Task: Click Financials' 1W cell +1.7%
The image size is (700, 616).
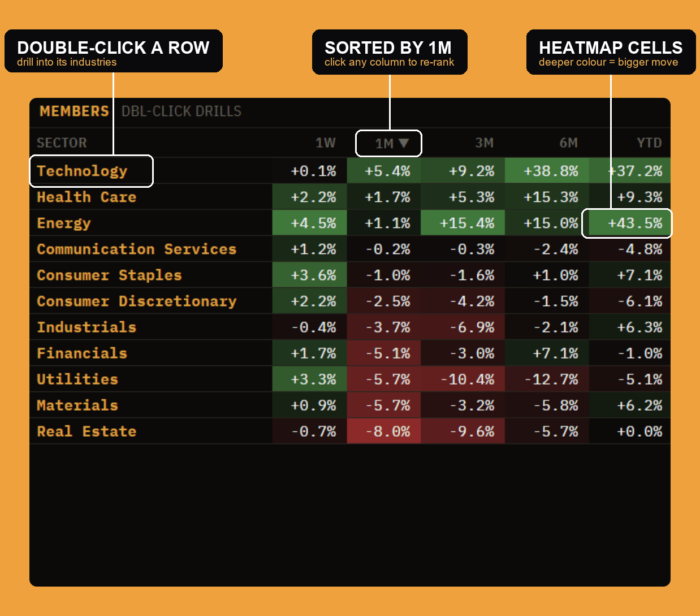Action: (x=310, y=353)
